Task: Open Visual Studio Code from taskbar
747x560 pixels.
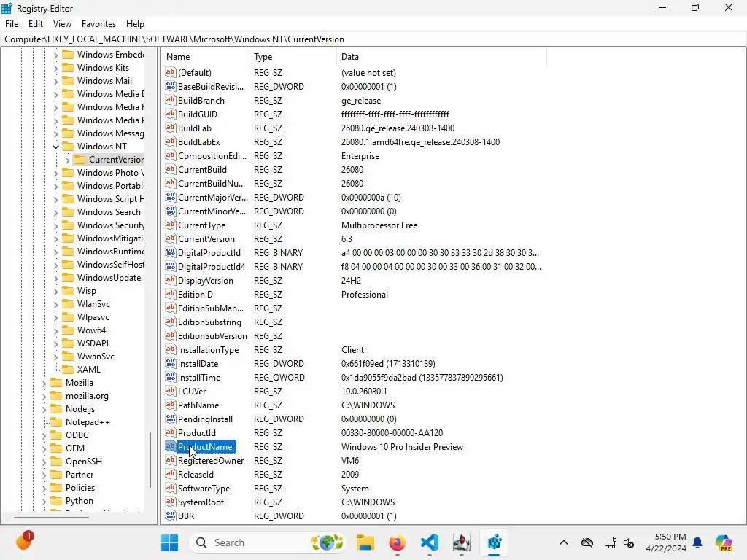Action: click(429, 542)
